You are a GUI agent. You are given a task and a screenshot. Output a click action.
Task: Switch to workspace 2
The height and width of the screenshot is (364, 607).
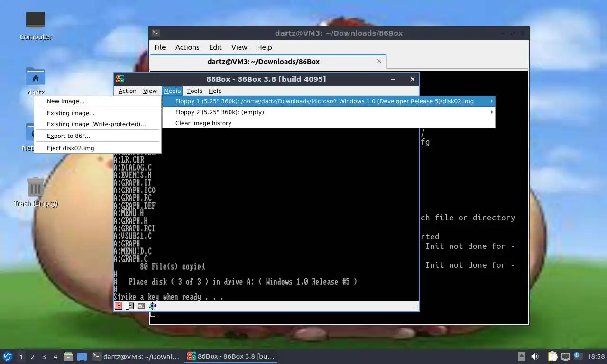(32, 356)
